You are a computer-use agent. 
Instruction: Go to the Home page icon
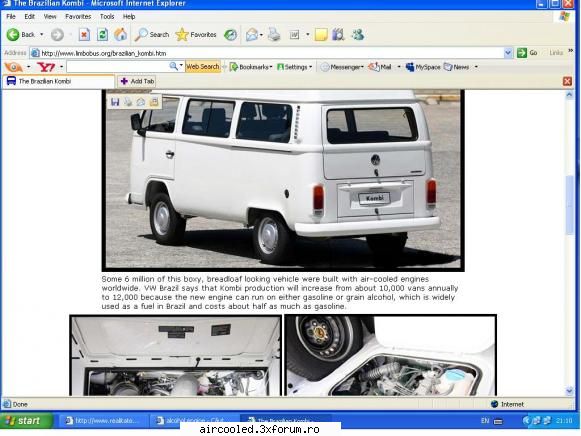coord(120,35)
